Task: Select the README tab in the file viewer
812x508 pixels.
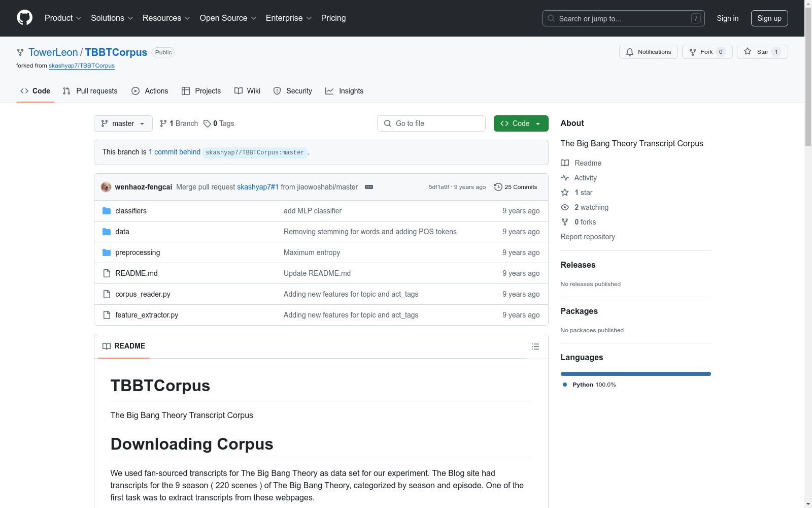Action: point(124,346)
